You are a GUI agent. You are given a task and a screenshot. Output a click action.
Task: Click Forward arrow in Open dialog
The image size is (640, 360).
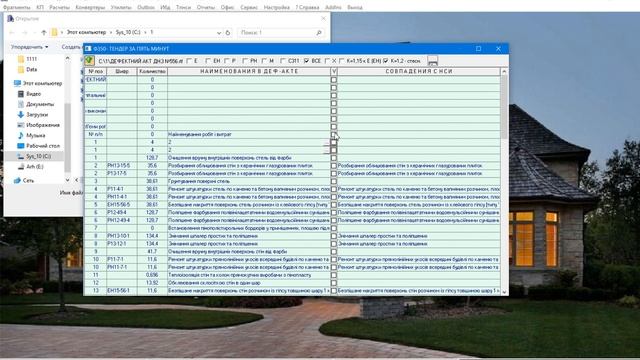coord(24,32)
